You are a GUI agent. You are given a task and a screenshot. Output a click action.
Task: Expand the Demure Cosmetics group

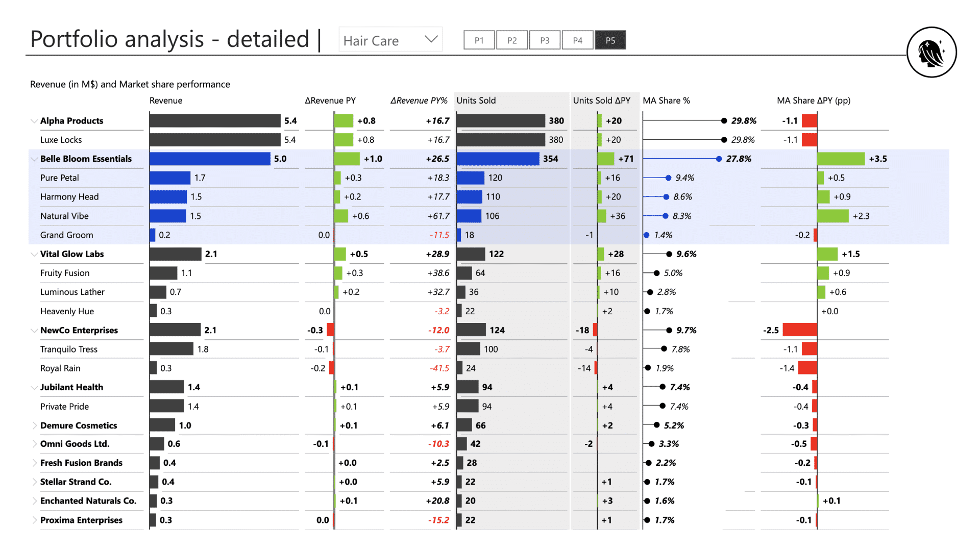(34, 425)
